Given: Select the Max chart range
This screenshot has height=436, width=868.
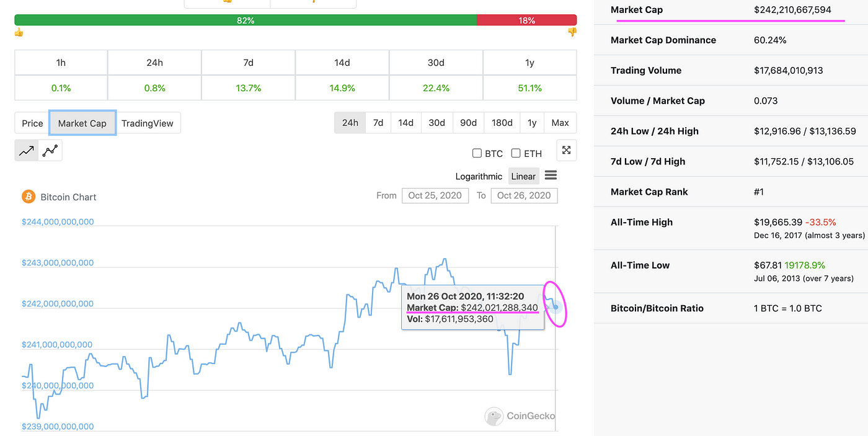Looking at the screenshot, I should click(560, 122).
